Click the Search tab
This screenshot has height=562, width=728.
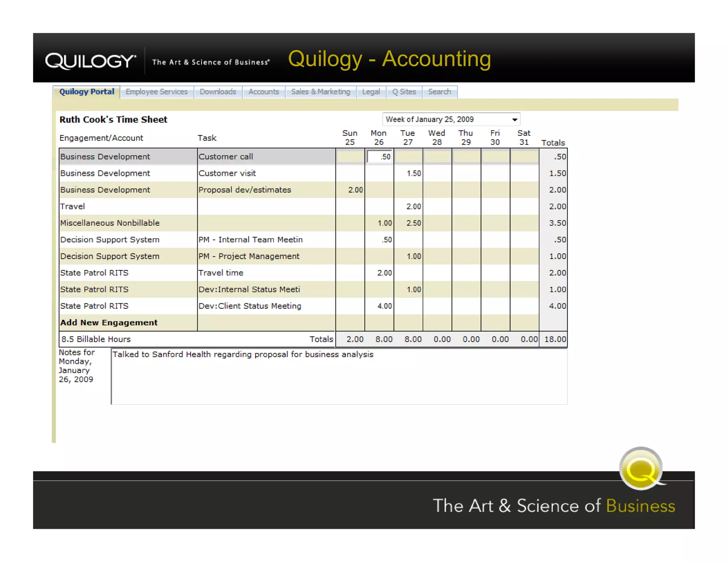[x=439, y=92]
